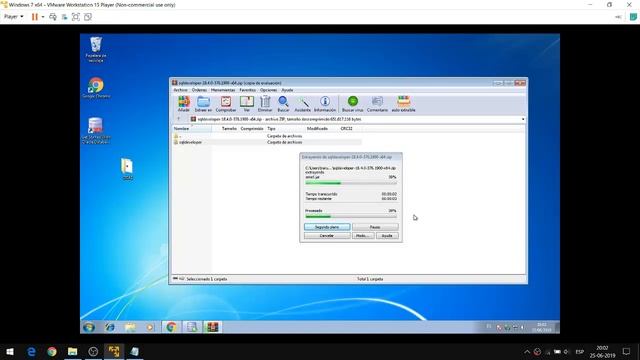Screen dimensions: 640x360
Task: Click the Ver toolbar icon
Action: [247, 104]
